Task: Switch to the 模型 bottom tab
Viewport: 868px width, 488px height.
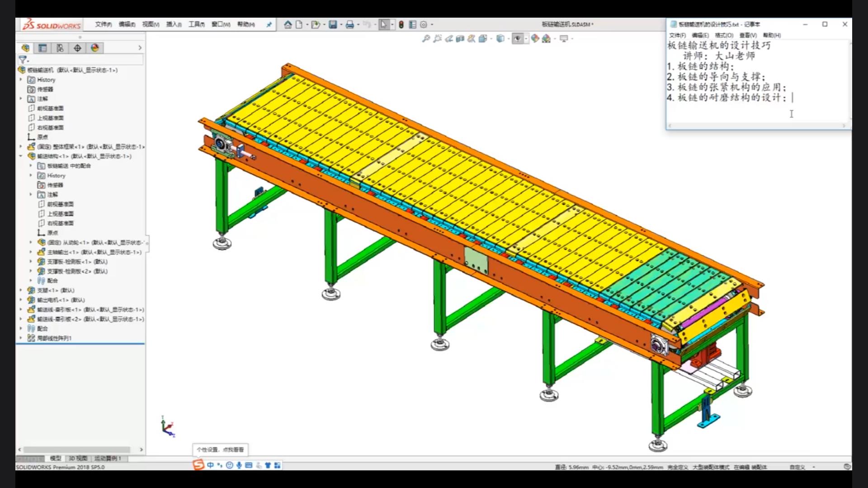Action: click(55, 458)
